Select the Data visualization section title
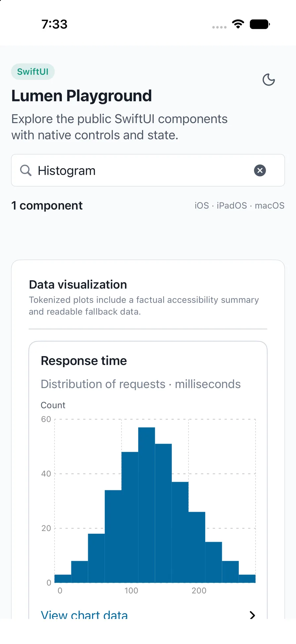 click(x=78, y=285)
